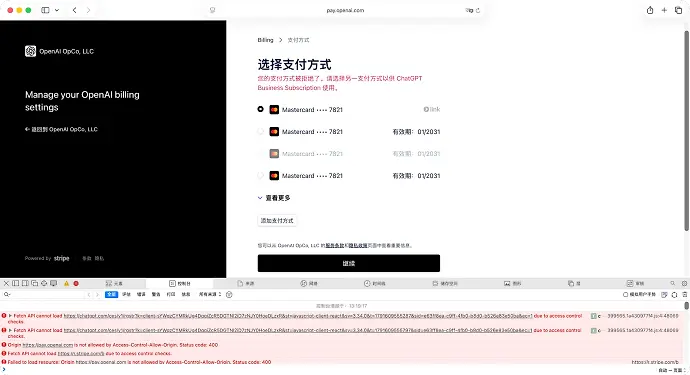This screenshot has height=375, width=690.
Task: Select the second Mastercard 7821 radio button
Action: pos(261,131)
